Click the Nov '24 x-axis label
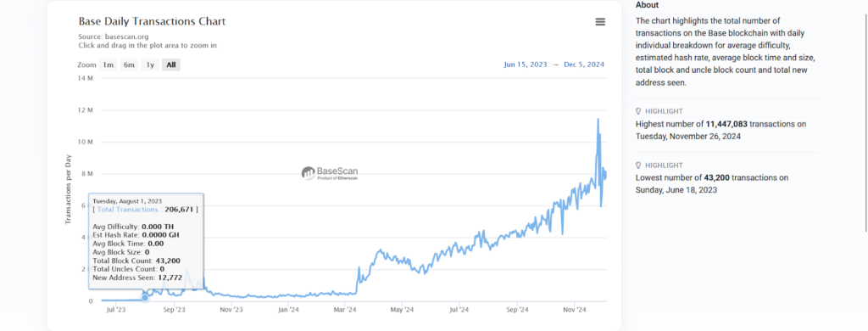 pyautogui.click(x=574, y=310)
